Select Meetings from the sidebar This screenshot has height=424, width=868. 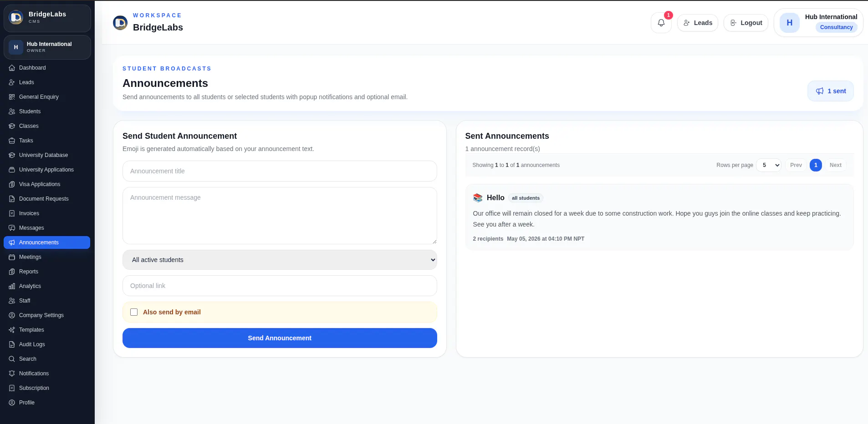click(x=47, y=257)
